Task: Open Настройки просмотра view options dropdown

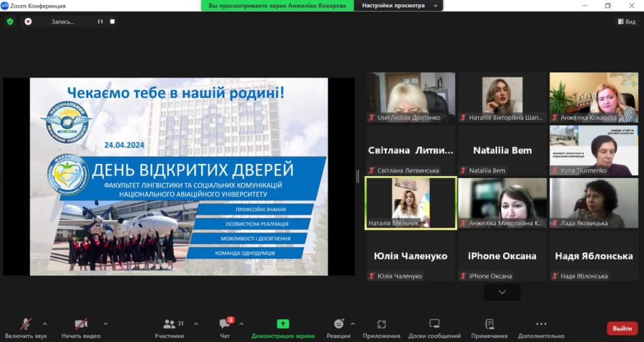Action: [398, 6]
